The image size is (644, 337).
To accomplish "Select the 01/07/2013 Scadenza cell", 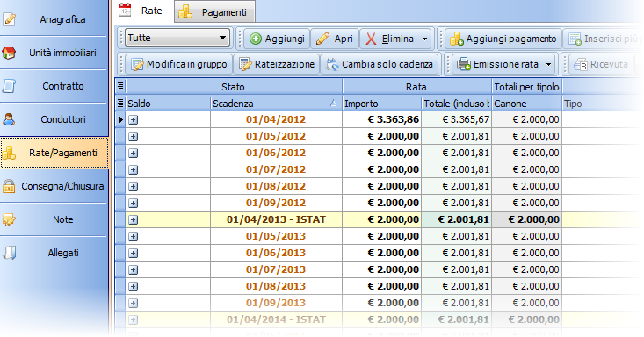I will 276,269.
